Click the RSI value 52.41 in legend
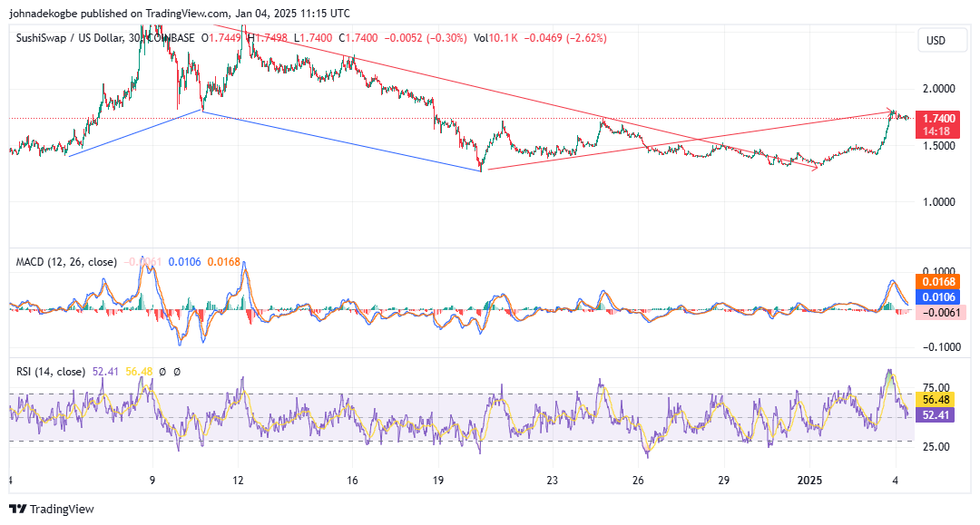This screenshot has height=525, width=980. (x=105, y=372)
